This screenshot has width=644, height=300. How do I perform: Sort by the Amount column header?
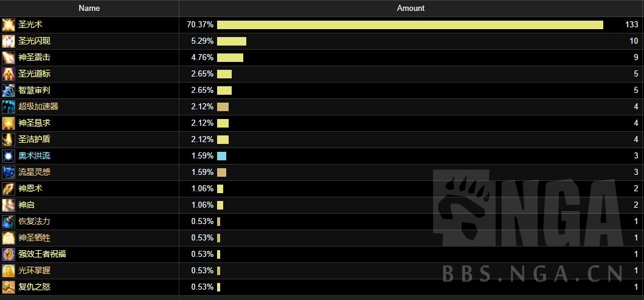(410, 9)
